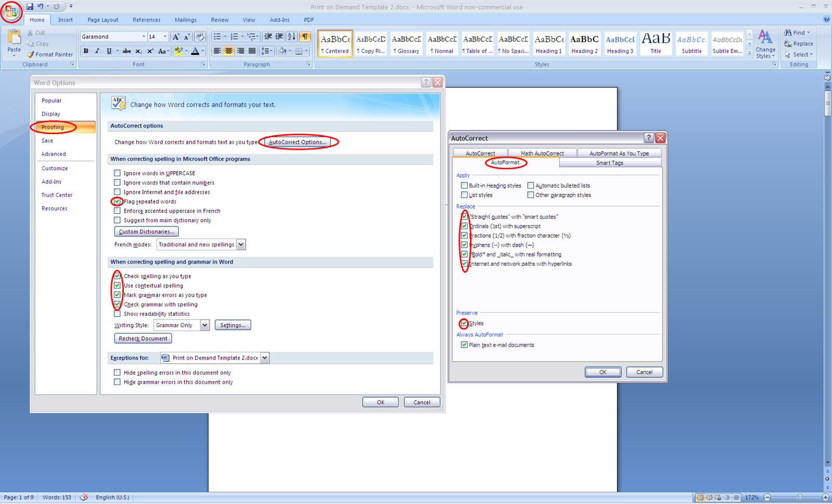
Task: Apply bold formatting
Action: coord(86,50)
